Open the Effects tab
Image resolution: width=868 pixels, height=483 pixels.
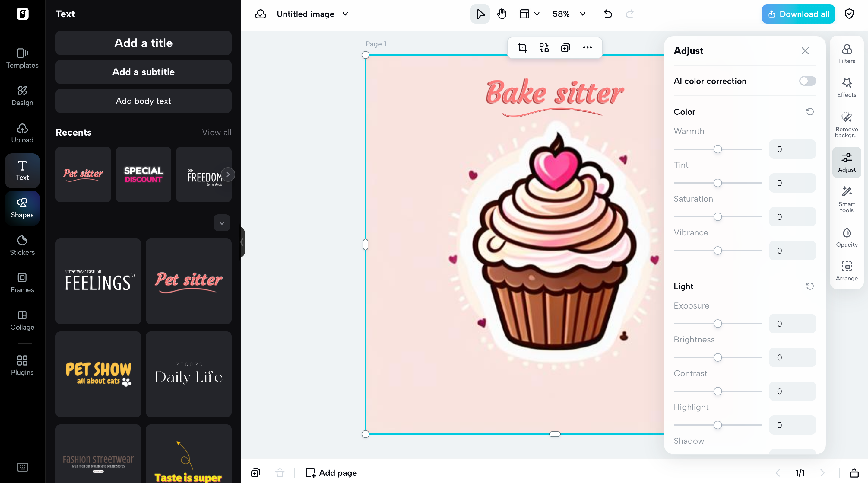pyautogui.click(x=846, y=87)
